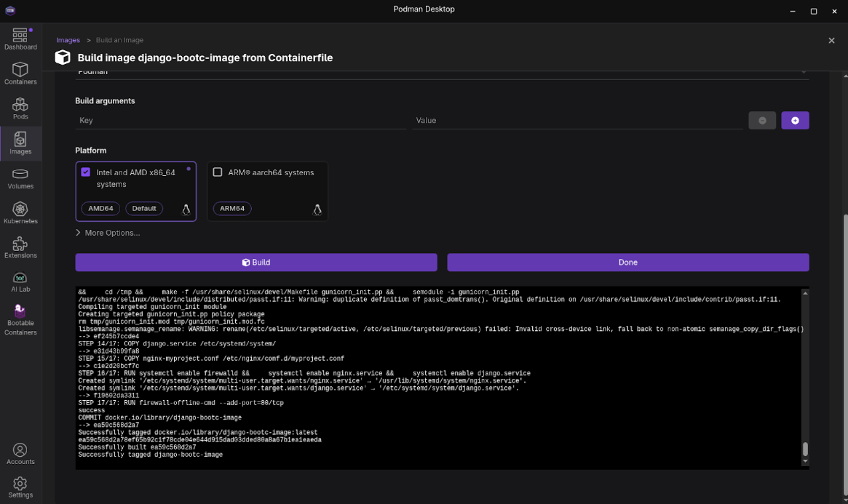Viewport: 848px width, 504px height.
Task: Close the Build image page
Action: tap(831, 41)
